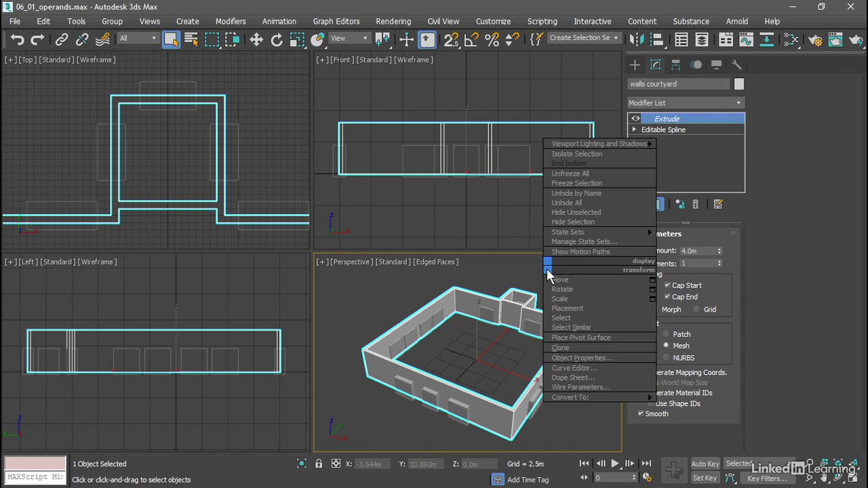Viewport: 868px width, 488px height.
Task: Open Configure Modifier Sets icon
Action: (718, 204)
